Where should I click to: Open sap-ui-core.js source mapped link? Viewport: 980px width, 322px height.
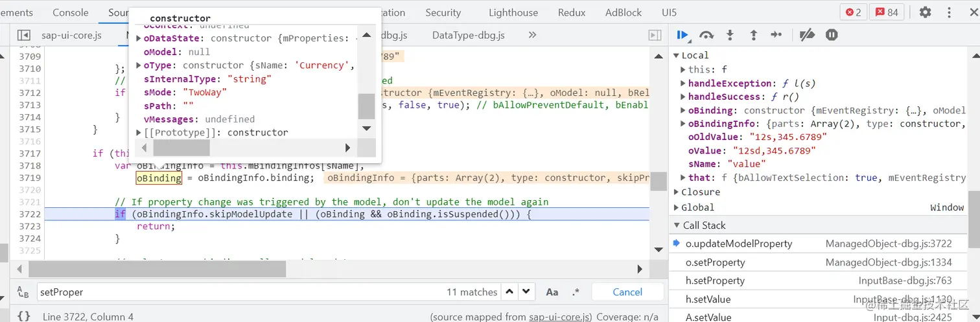(560, 317)
